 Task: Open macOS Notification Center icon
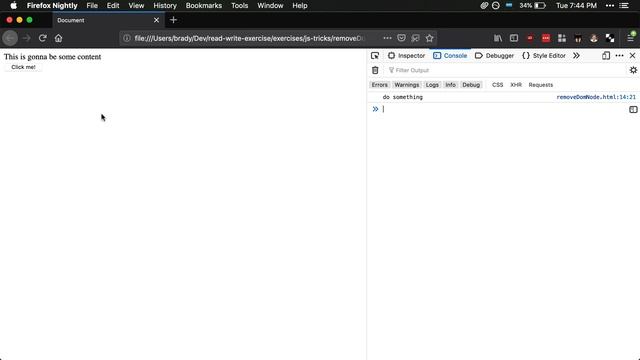click(x=624, y=6)
